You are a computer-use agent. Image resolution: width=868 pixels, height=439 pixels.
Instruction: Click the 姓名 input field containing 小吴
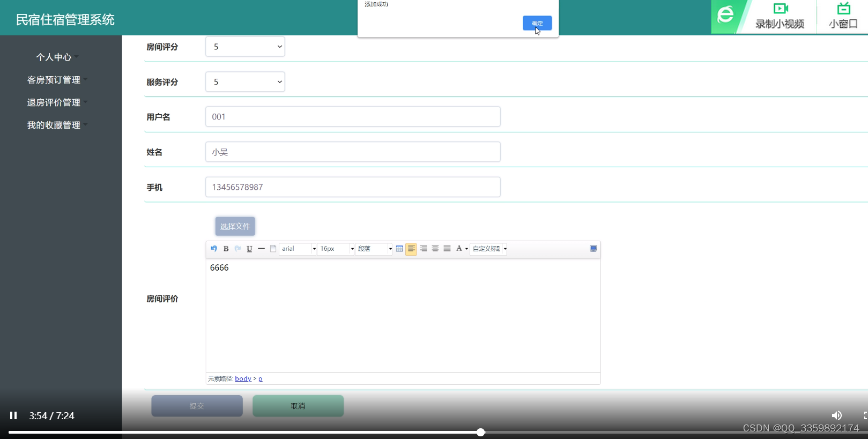point(353,152)
